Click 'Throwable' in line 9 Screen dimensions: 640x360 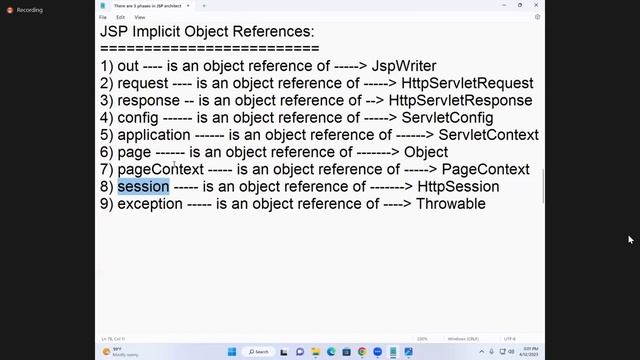(x=451, y=204)
